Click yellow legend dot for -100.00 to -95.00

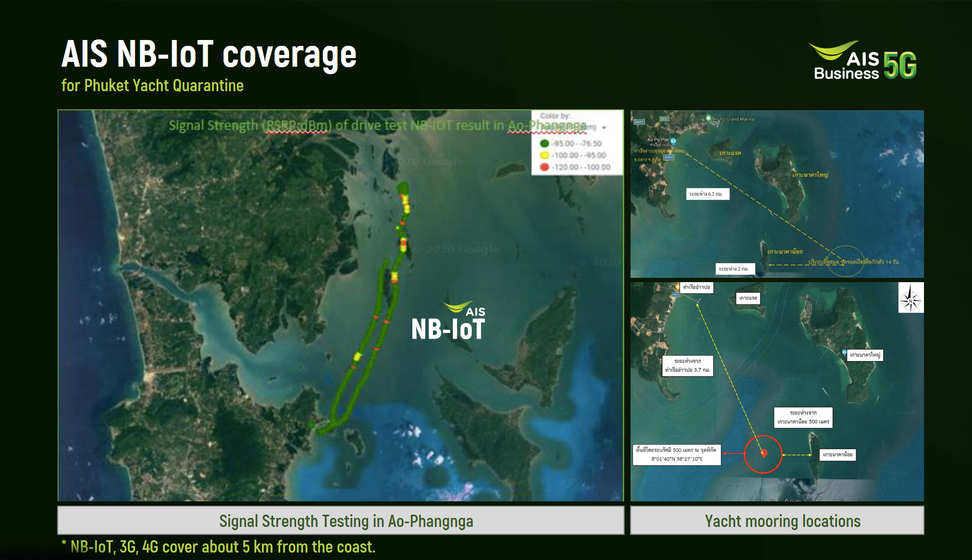544,155
